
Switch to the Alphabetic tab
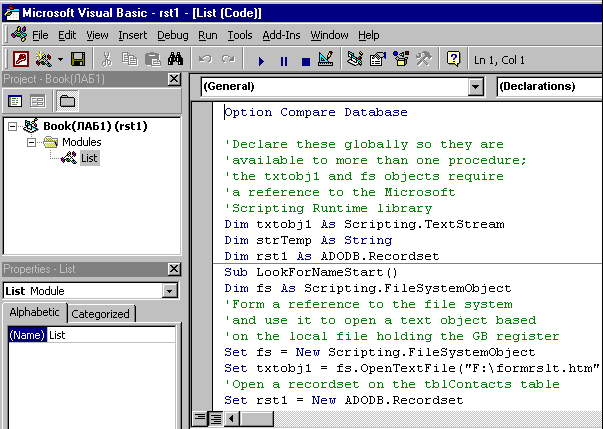(x=35, y=312)
